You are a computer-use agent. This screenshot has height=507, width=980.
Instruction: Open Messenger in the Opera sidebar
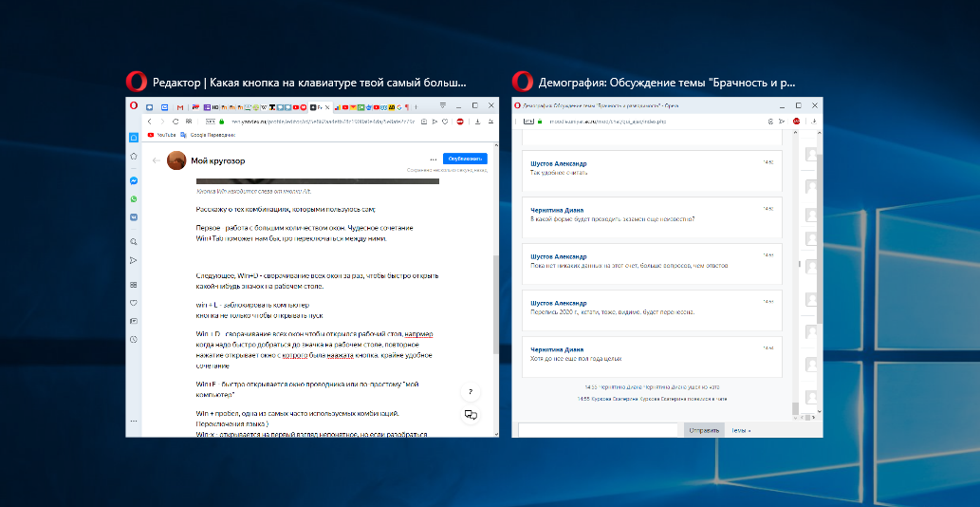(x=134, y=180)
